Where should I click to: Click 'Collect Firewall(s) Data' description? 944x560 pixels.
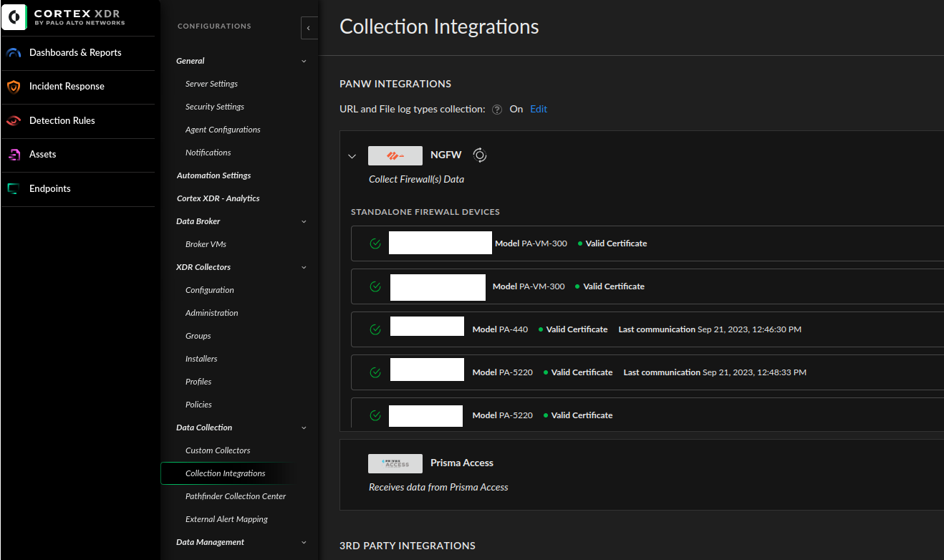point(416,180)
